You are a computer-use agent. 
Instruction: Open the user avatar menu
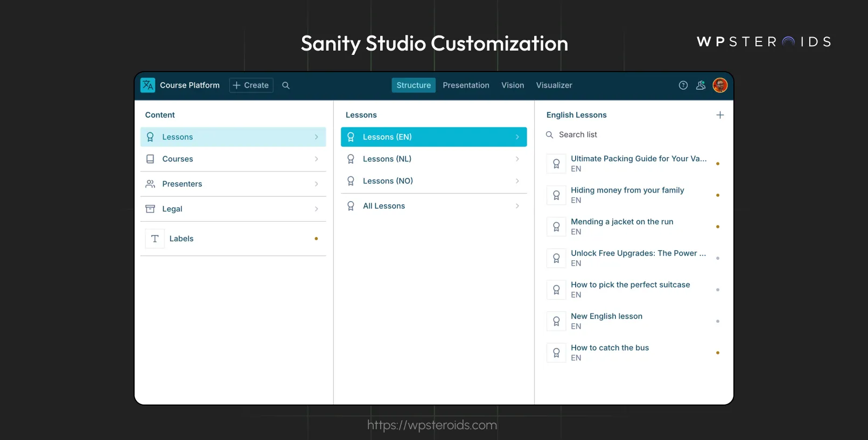[720, 85]
